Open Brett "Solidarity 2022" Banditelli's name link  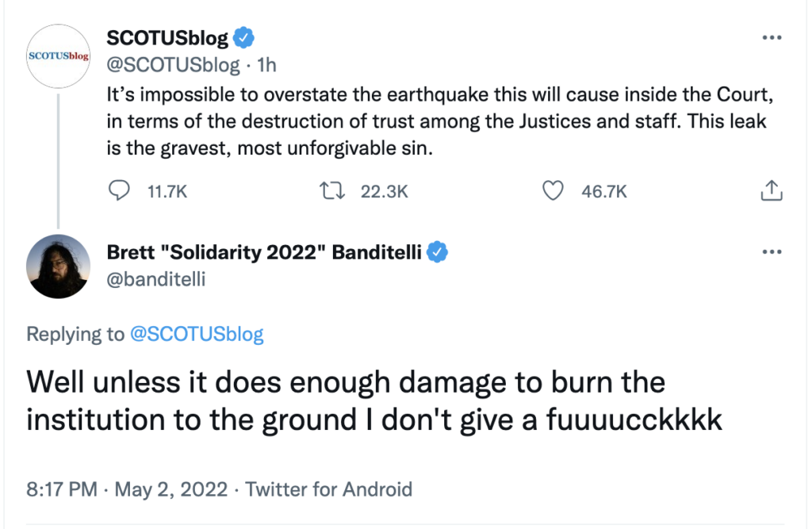264,252
